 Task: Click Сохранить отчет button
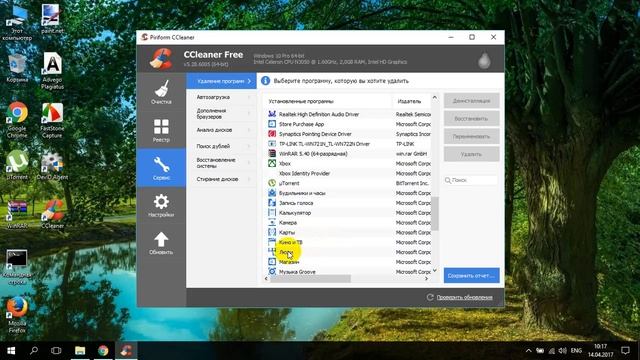[x=471, y=276]
